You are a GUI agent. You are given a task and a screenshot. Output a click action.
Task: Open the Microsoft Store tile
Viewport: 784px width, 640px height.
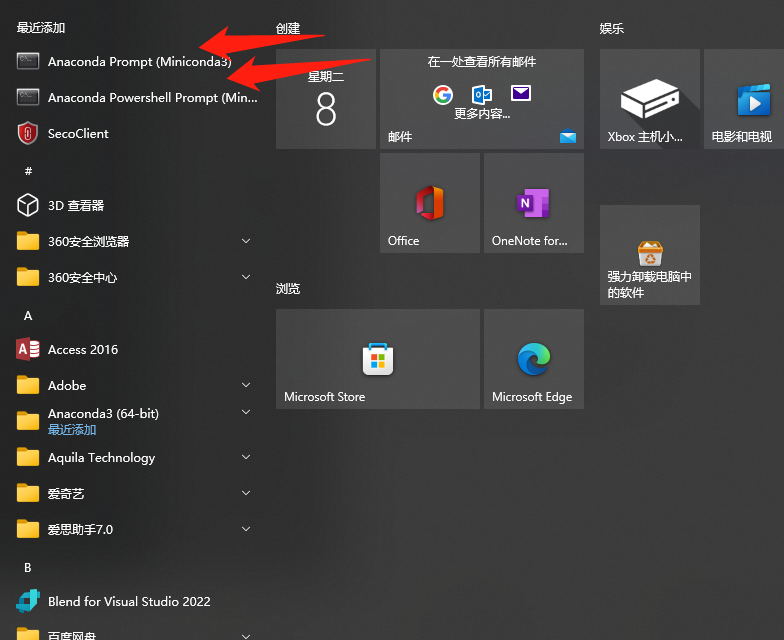378,359
